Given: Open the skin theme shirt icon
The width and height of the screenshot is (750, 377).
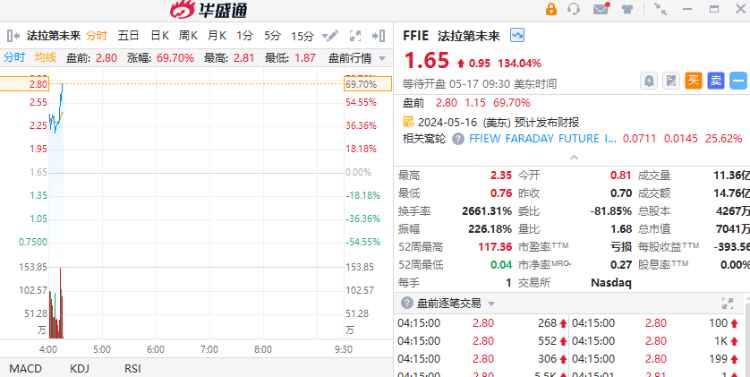Looking at the screenshot, I should pyautogui.click(x=627, y=9).
